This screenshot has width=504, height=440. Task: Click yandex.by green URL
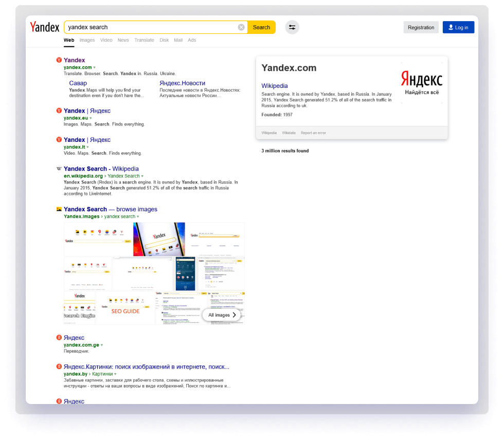coord(76,374)
